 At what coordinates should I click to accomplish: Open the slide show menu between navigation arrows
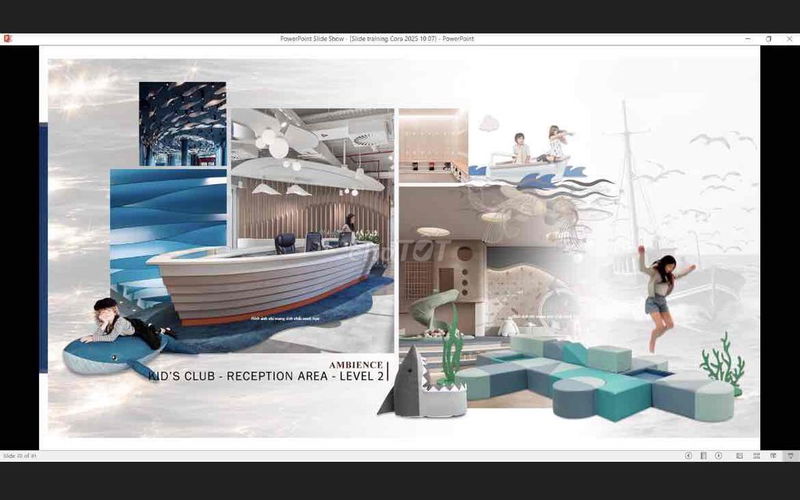point(703,456)
